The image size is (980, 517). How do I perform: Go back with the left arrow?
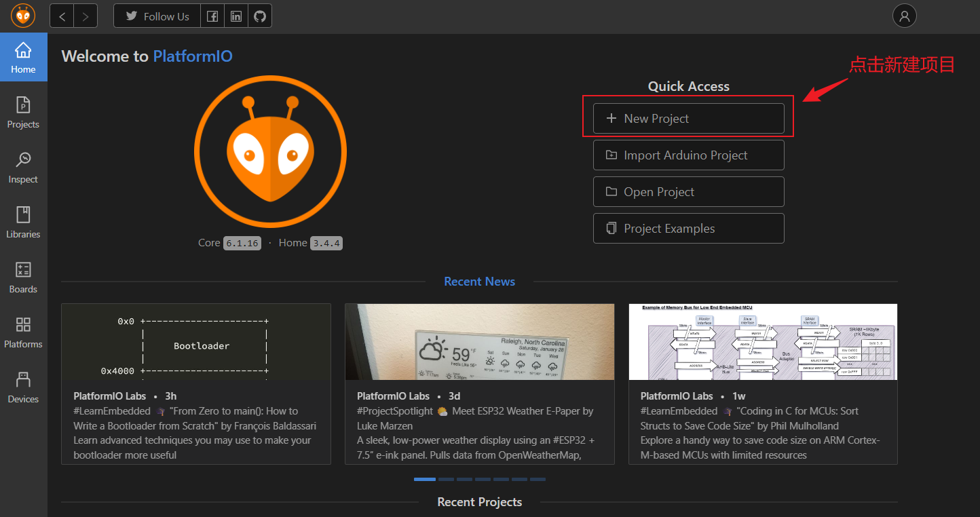pos(62,16)
